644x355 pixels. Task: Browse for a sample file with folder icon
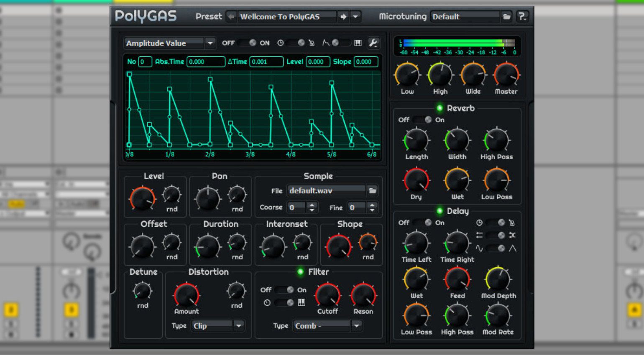[x=373, y=190]
